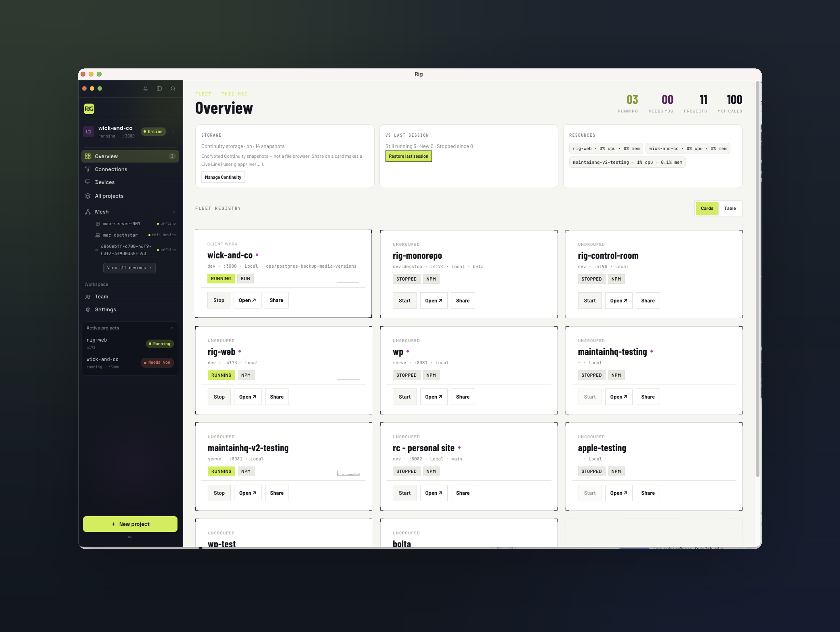Open the All projects layers icon
The height and width of the screenshot is (632, 840).
(x=88, y=196)
